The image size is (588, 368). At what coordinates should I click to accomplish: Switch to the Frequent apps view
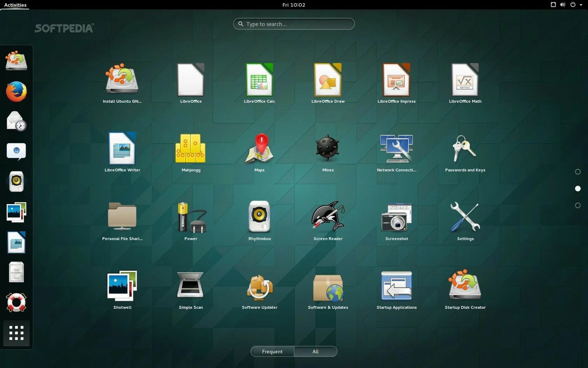272,352
